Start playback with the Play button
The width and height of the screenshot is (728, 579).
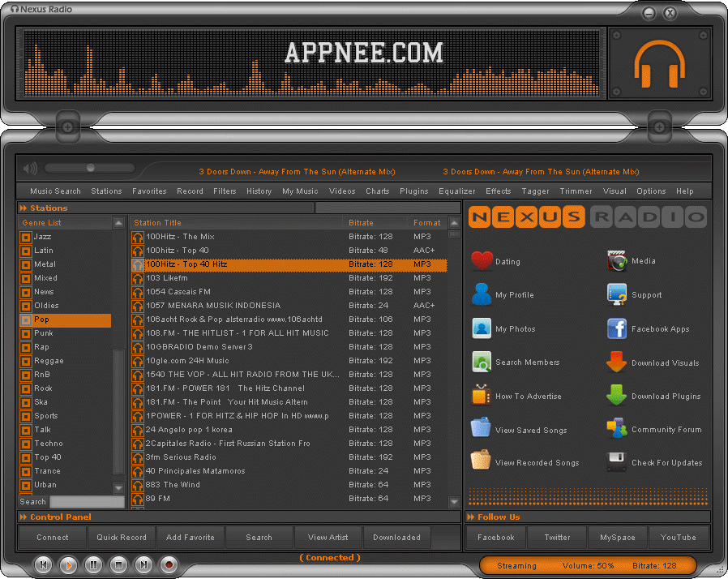(68, 564)
